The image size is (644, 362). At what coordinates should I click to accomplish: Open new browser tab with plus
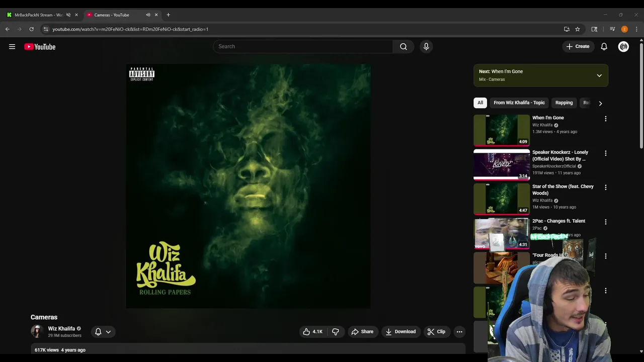(168, 15)
